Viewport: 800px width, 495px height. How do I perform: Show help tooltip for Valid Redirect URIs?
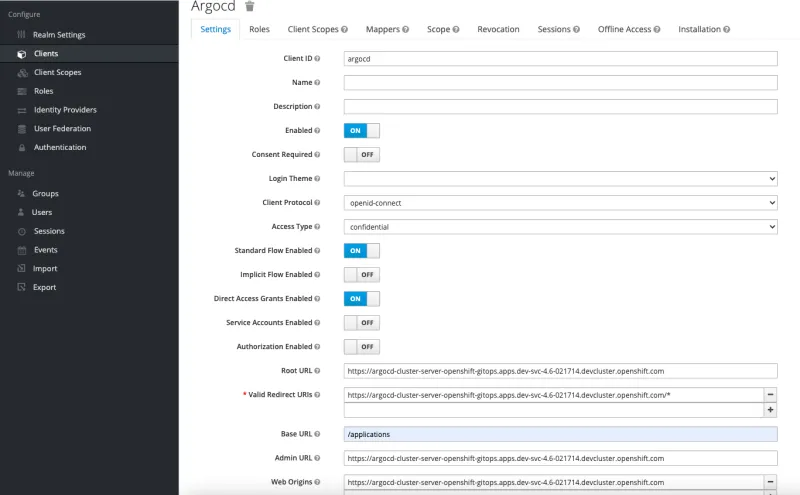tap(317, 395)
